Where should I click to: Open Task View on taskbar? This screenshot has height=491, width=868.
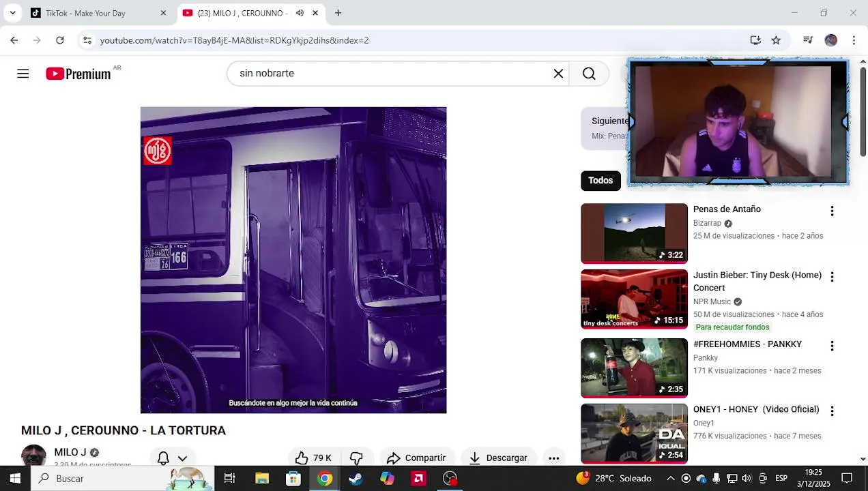(230, 478)
